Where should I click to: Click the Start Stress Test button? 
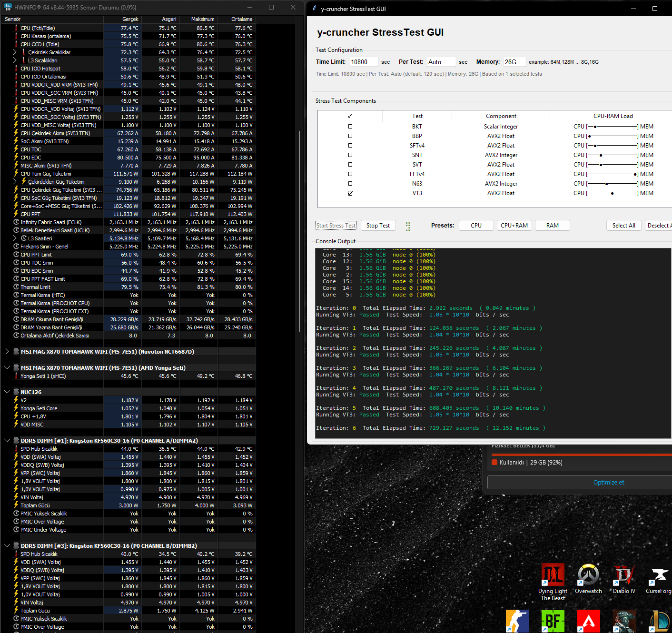[x=336, y=226]
